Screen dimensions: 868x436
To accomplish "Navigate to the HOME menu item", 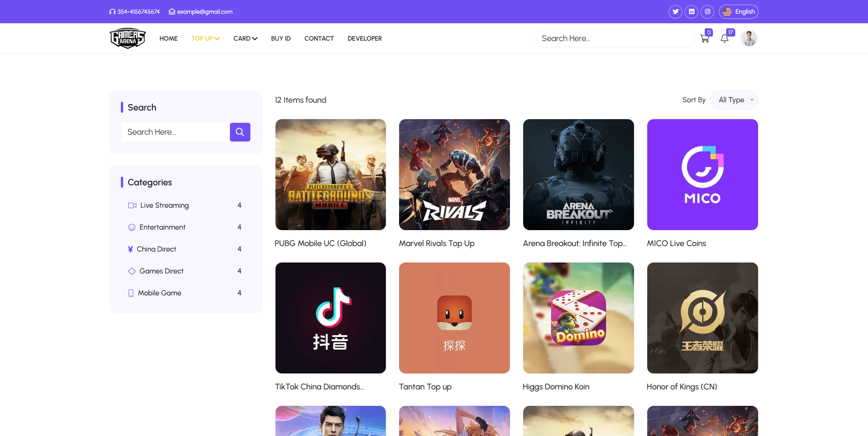I will point(168,38).
